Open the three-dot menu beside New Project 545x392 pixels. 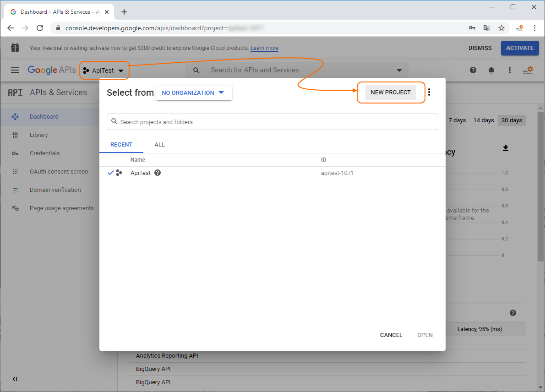point(429,92)
